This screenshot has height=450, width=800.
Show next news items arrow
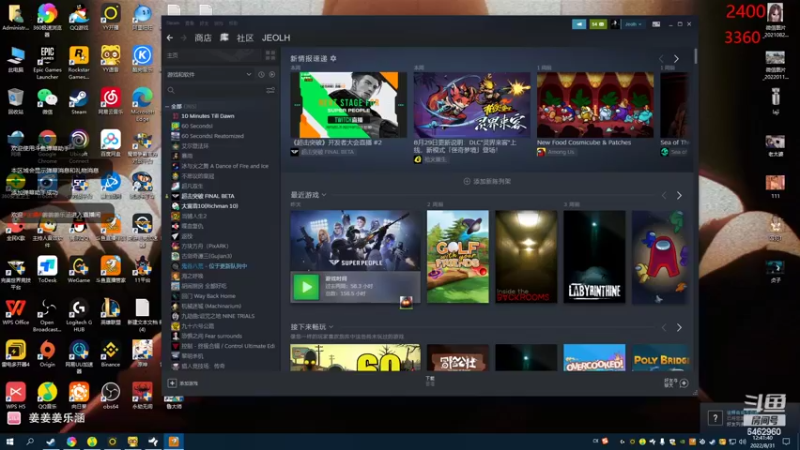(677, 59)
